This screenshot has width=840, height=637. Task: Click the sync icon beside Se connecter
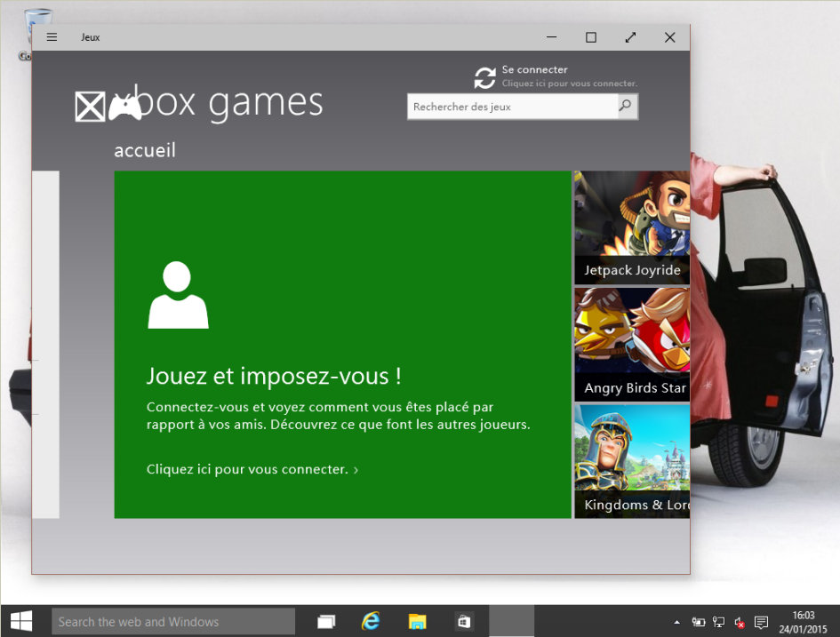484,77
